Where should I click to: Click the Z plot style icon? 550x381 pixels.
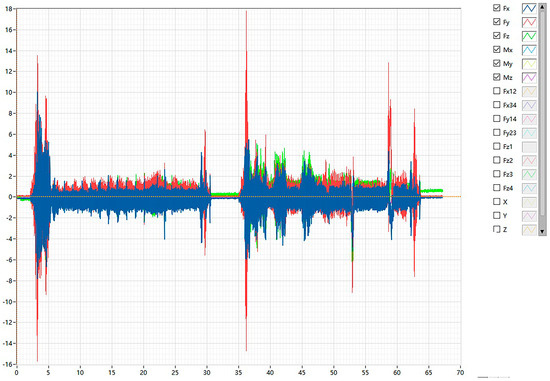pyautogui.click(x=529, y=229)
